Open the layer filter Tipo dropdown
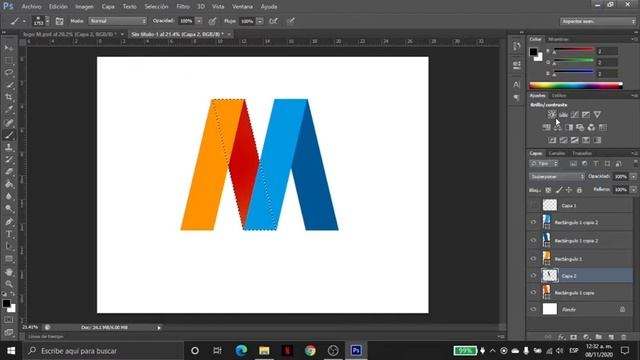The height and width of the screenshot is (360, 640). click(544, 163)
